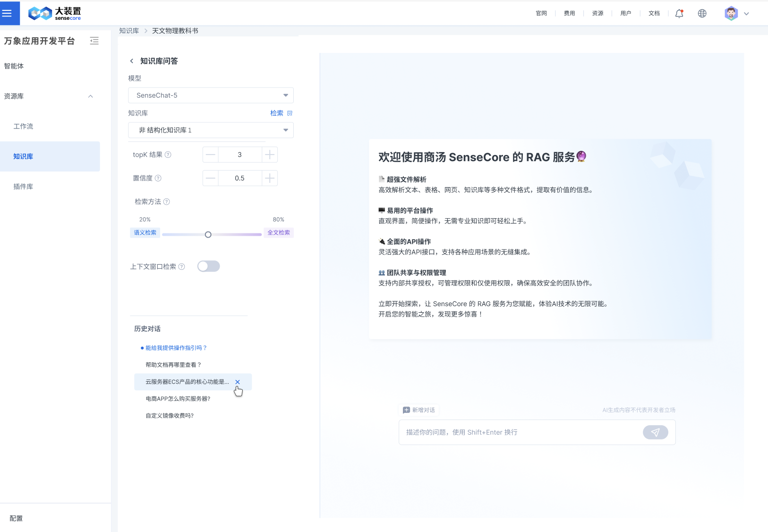Collapse the 资源库 section chevron
Viewport: 768px width, 532px height.
[x=91, y=96]
